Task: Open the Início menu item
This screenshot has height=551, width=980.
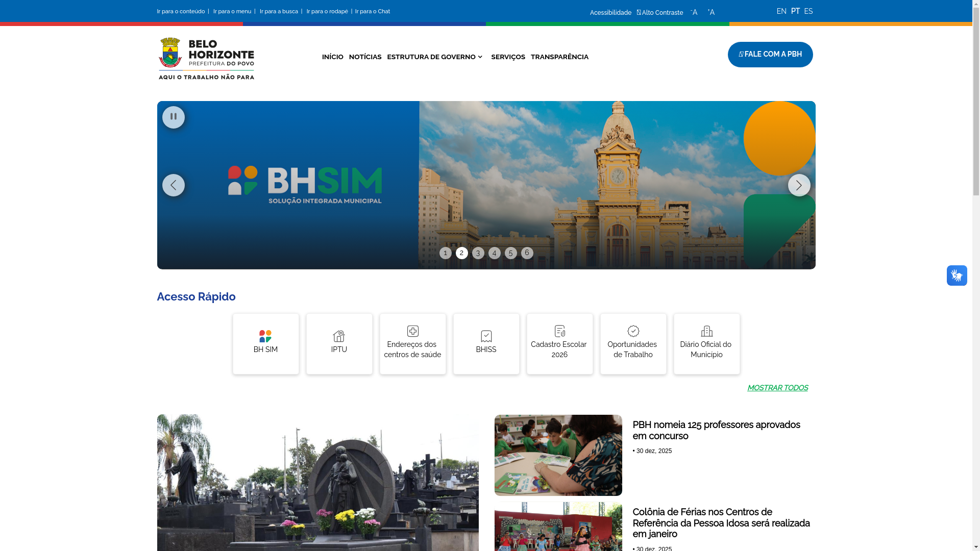Action: 333,57
